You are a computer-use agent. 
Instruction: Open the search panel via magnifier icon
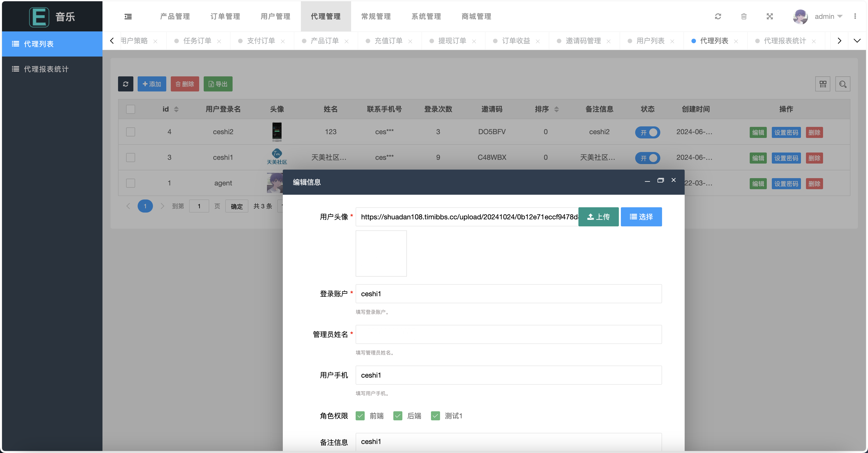[x=842, y=84]
